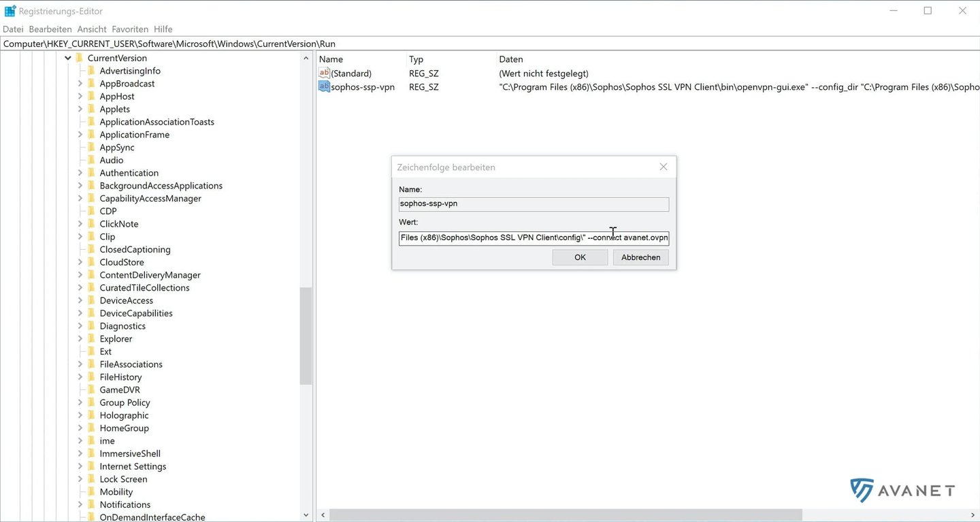
Task: Click the Name field showing sophos-ssp-vpn
Action: (x=534, y=204)
